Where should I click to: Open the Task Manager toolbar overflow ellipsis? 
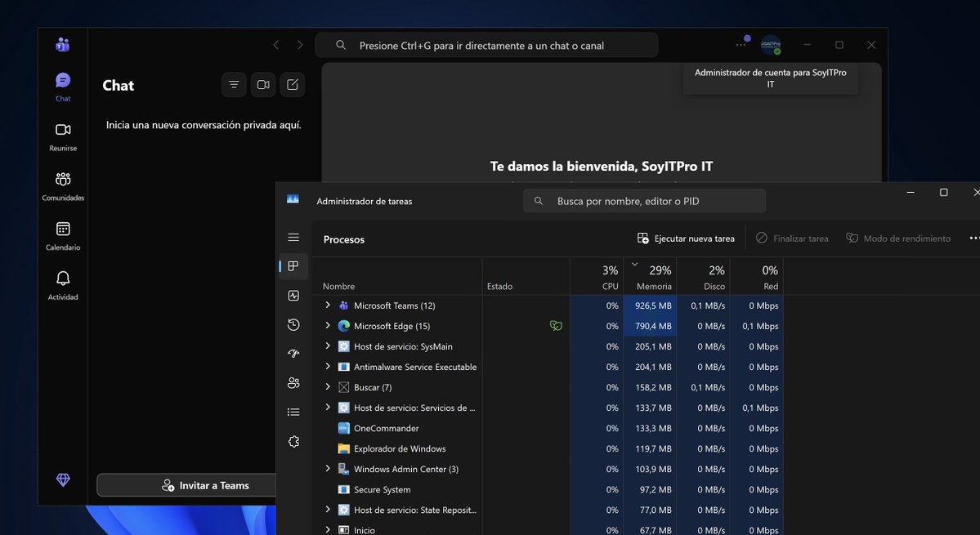point(973,238)
